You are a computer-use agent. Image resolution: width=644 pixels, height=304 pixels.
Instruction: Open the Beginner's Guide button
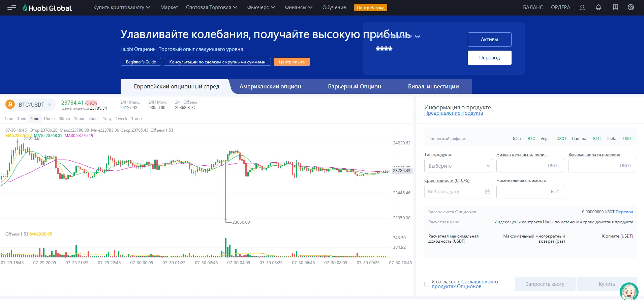click(x=141, y=62)
